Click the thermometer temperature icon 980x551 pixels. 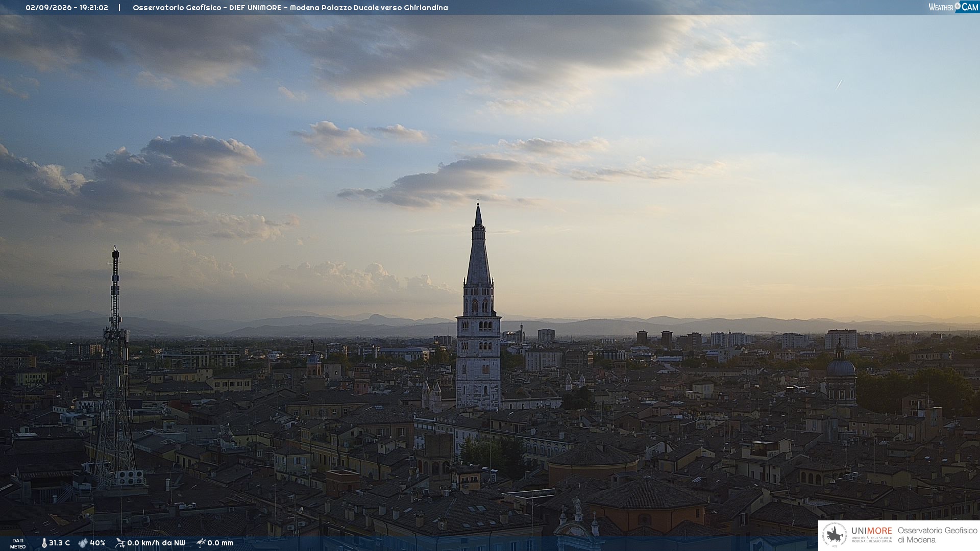(x=44, y=543)
